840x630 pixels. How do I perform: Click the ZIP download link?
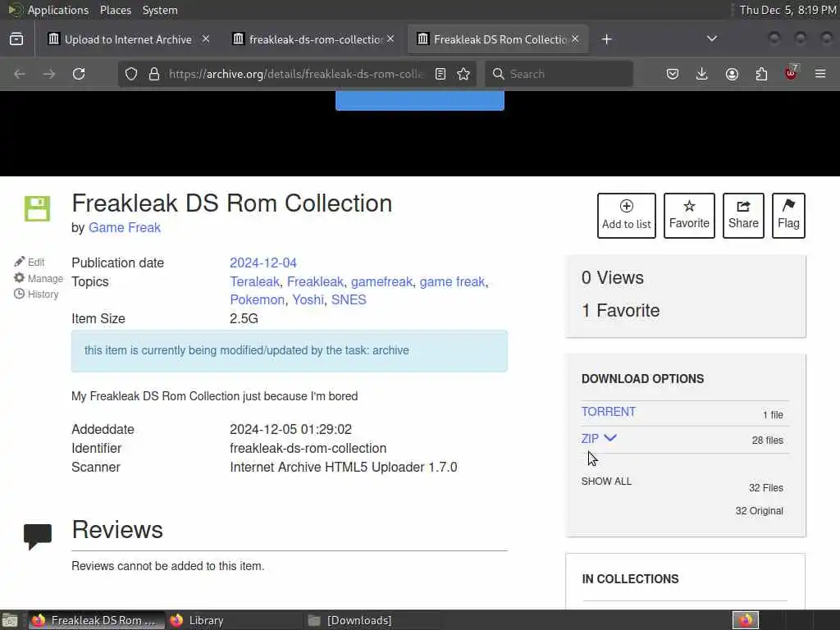[x=590, y=439]
